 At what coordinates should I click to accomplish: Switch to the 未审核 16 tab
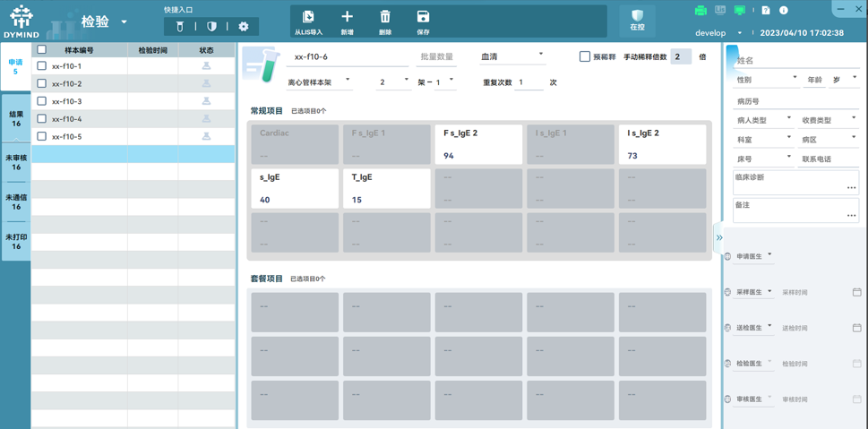click(x=16, y=162)
